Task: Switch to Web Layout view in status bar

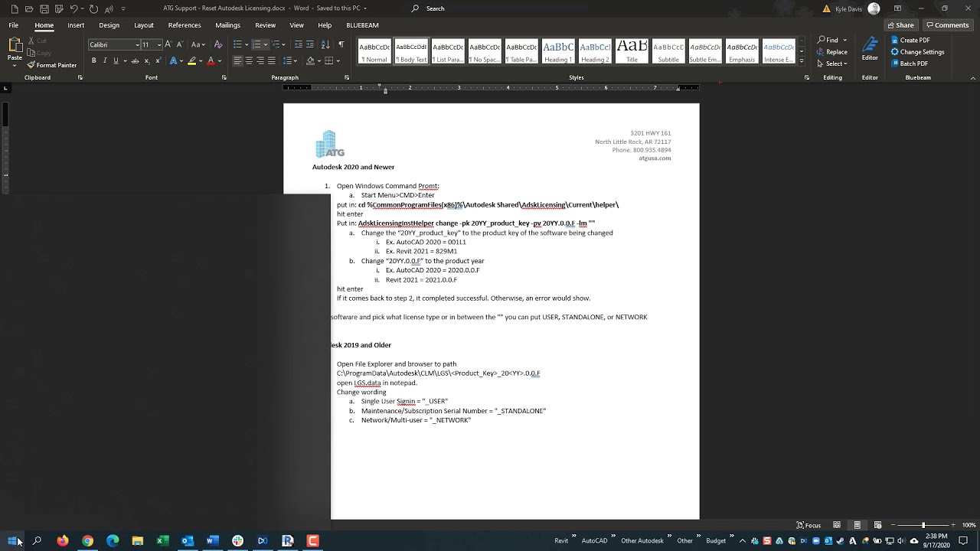Action: tap(877, 525)
